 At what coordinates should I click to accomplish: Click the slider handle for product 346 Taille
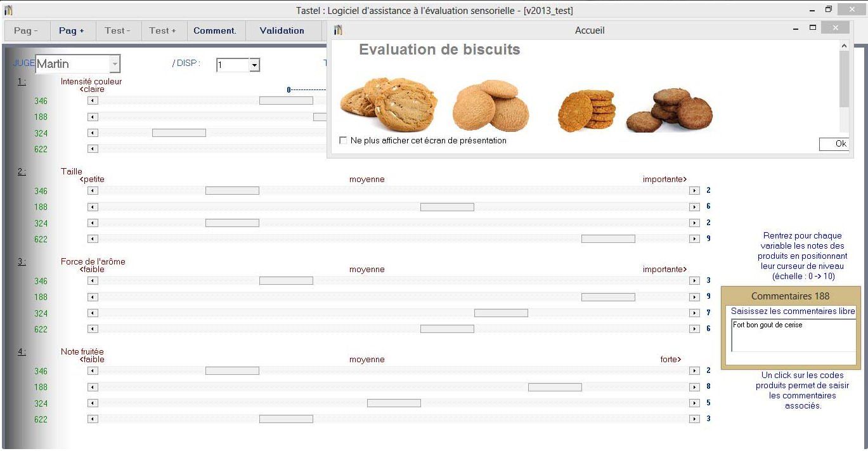pyautogui.click(x=232, y=190)
